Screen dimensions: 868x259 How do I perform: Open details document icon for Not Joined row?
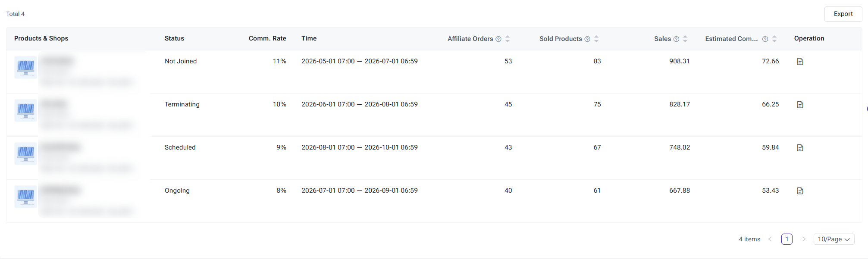pyautogui.click(x=800, y=62)
